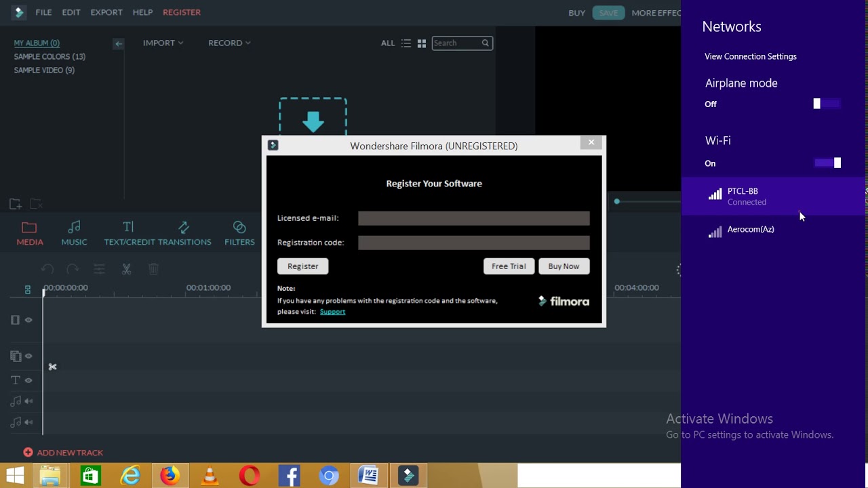Click the Free Trial button
This screenshot has width=868, height=488.
point(509,266)
